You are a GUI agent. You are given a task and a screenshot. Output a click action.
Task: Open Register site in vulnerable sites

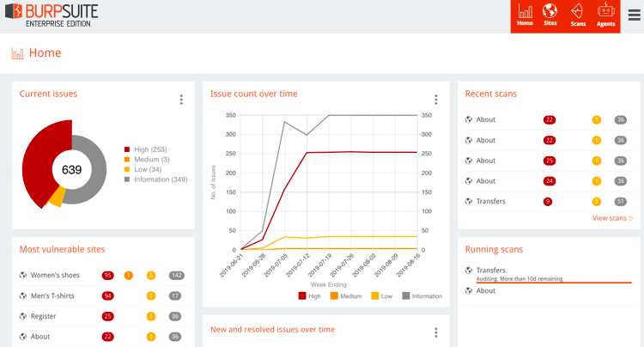(43, 316)
